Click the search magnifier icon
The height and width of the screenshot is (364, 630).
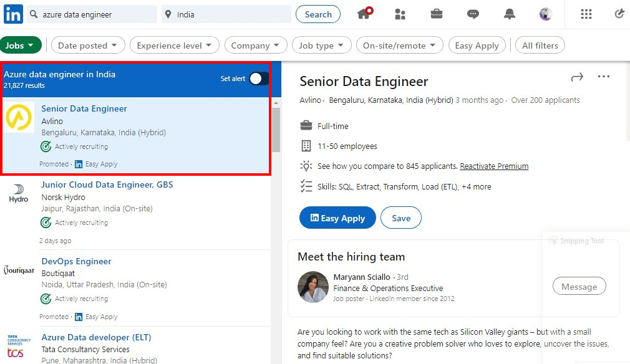34,14
